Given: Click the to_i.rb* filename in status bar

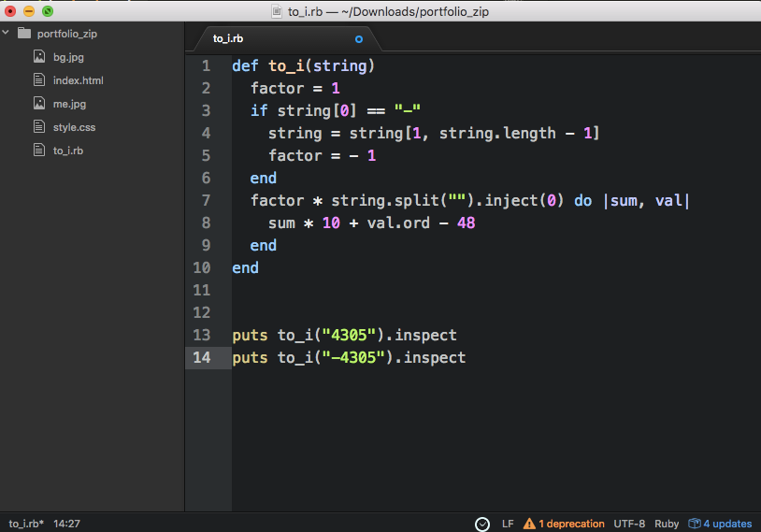Looking at the screenshot, I should coord(26,524).
